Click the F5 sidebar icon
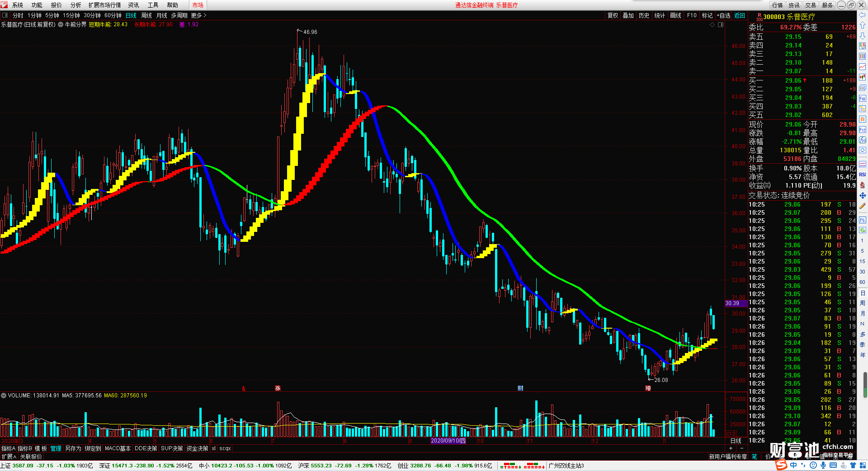This screenshot has width=868, height=471. point(862,220)
